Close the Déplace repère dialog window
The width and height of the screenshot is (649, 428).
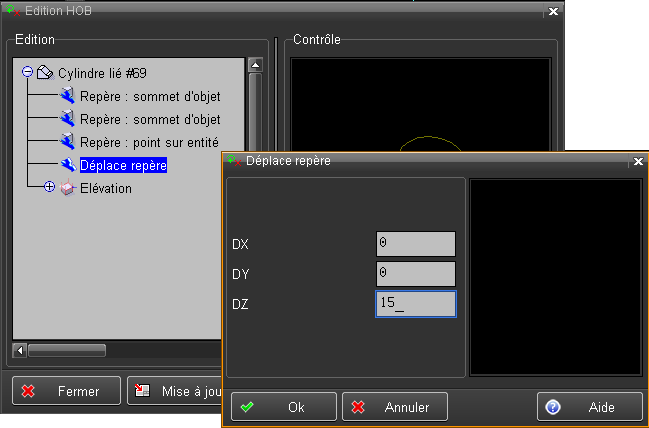point(638,160)
